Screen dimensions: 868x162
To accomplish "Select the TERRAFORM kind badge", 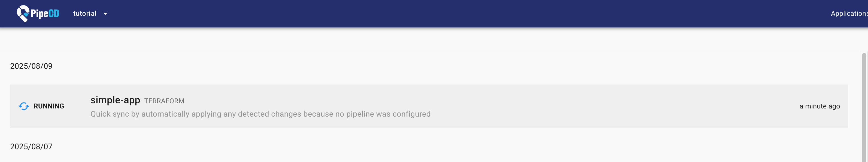I will point(164,101).
